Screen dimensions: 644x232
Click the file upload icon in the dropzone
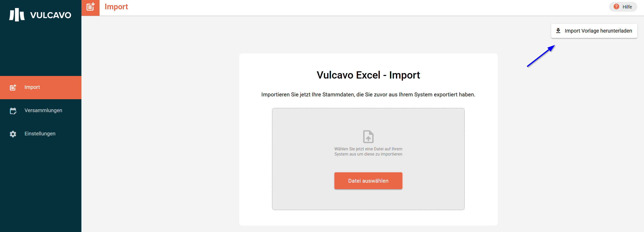368,136
